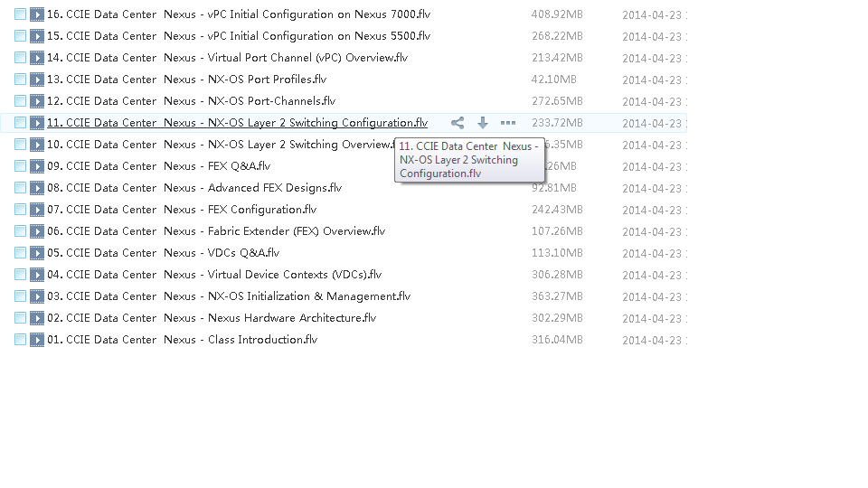The image size is (868, 488).
Task: Tick checkbox for 12. NX-OS Port-Channels
Action: pyautogui.click(x=21, y=100)
